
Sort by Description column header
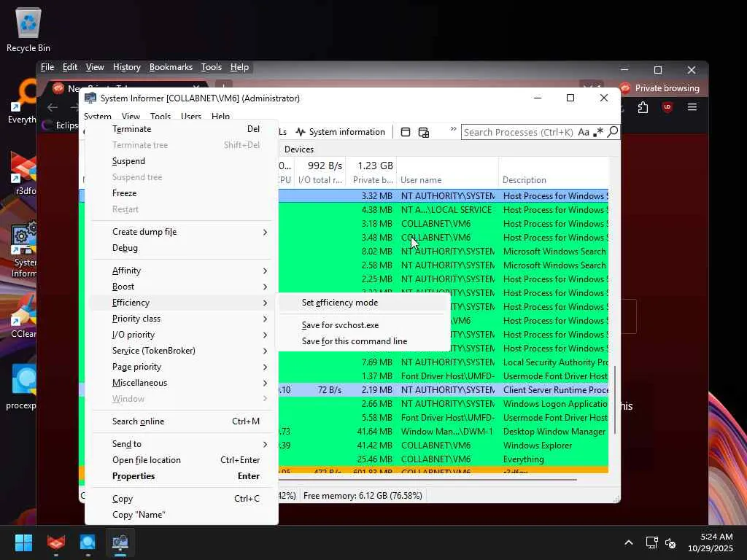click(x=554, y=180)
